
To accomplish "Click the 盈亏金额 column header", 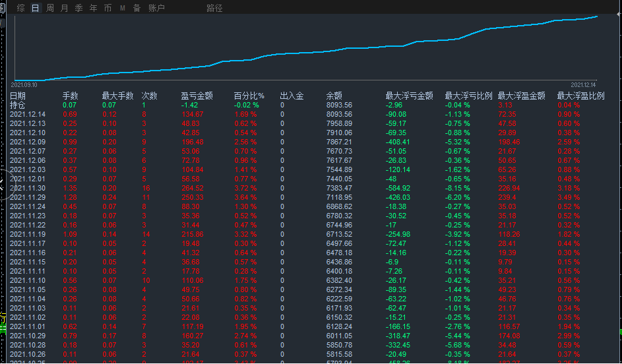I will click(x=197, y=96).
